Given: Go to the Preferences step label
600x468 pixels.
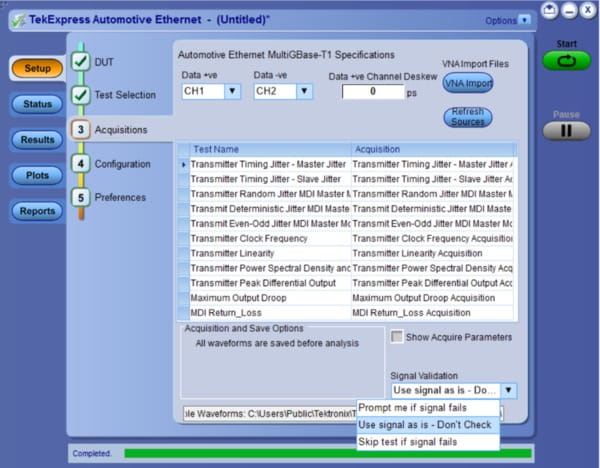Looking at the screenshot, I should [x=120, y=197].
